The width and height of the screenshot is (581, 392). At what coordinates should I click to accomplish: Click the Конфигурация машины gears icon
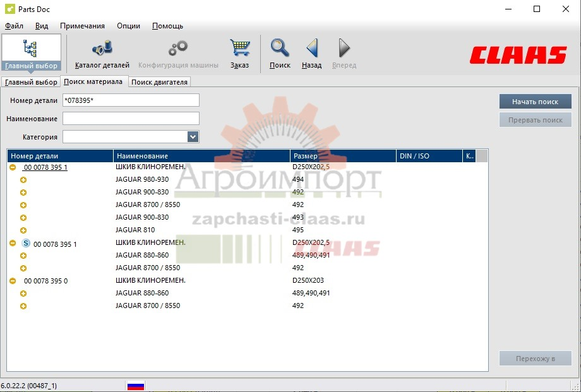click(x=178, y=48)
